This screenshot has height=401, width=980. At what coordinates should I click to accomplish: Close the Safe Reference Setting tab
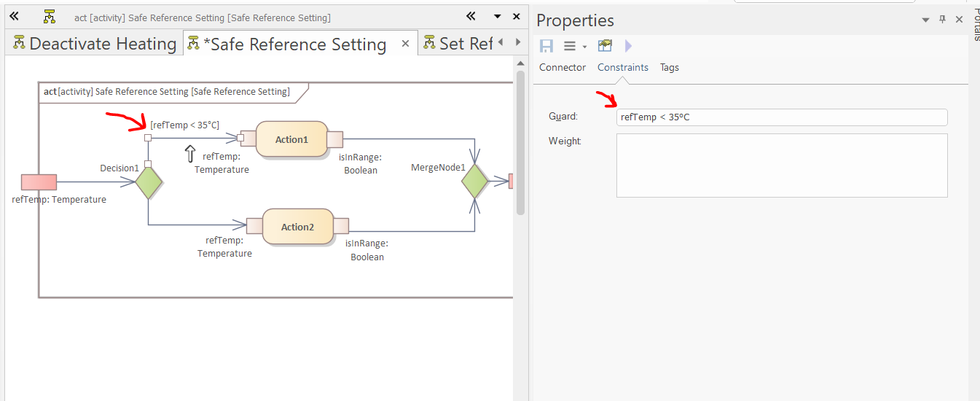pyautogui.click(x=406, y=44)
